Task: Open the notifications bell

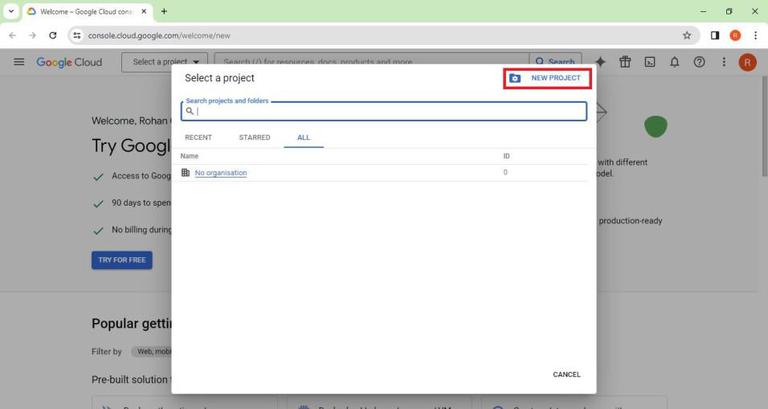Action: pos(674,62)
